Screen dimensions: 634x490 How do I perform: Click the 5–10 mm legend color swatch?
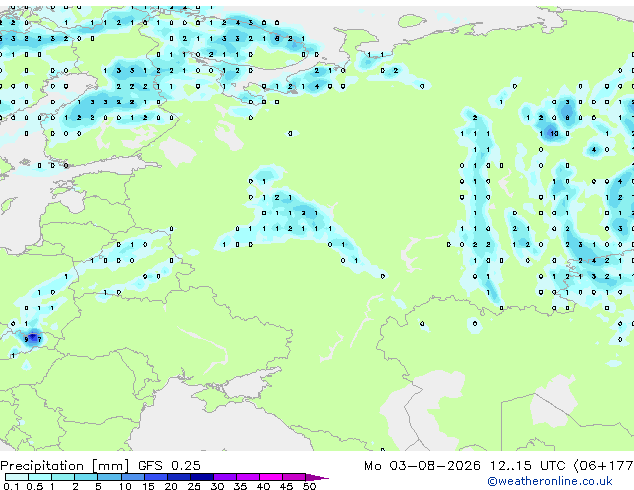point(109,477)
